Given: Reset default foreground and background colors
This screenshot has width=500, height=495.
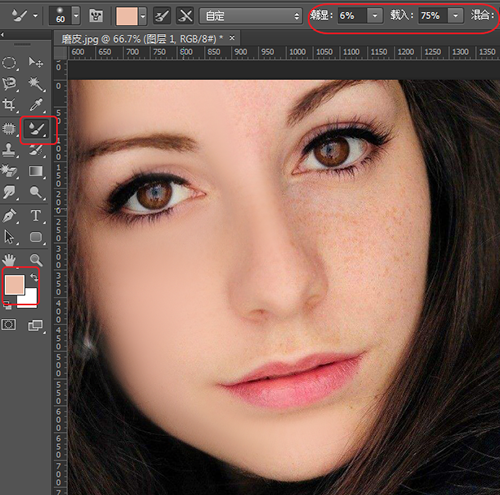Looking at the screenshot, I should click(7, 305).
